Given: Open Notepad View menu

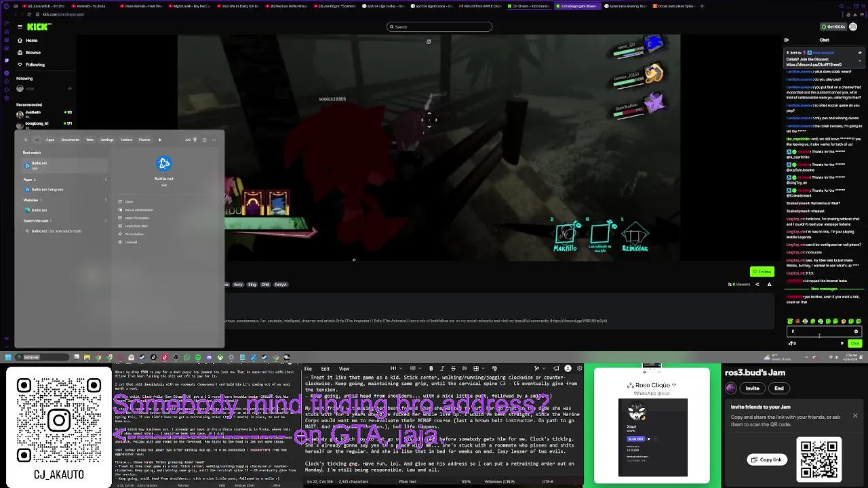Looking at the screenshot, I should pyautogui.click(x=344, y=369).
